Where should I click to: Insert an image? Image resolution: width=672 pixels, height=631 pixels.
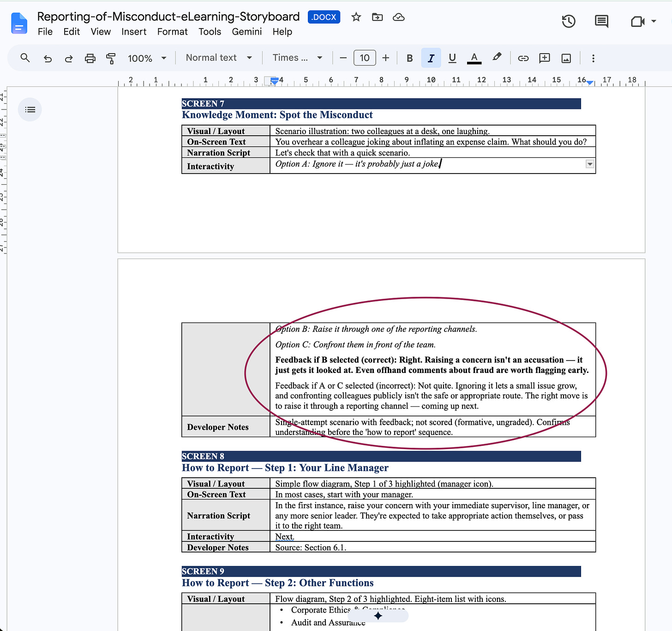(566, 58)
